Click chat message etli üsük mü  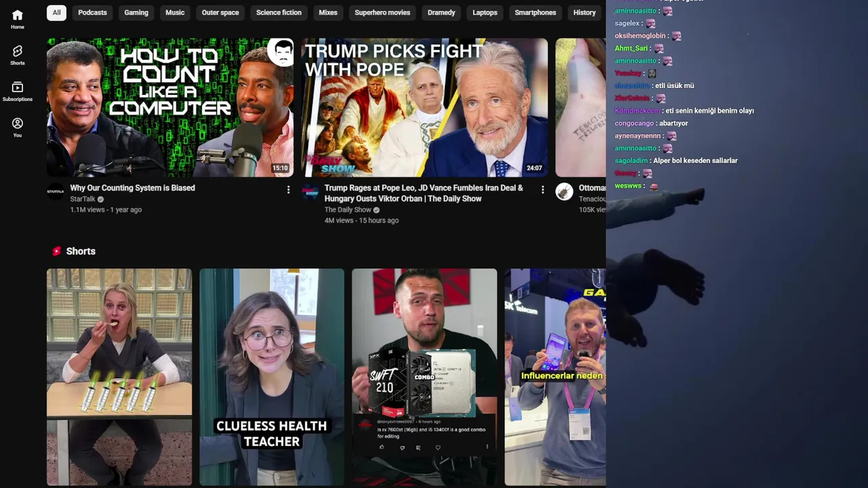tap(675, 86)
